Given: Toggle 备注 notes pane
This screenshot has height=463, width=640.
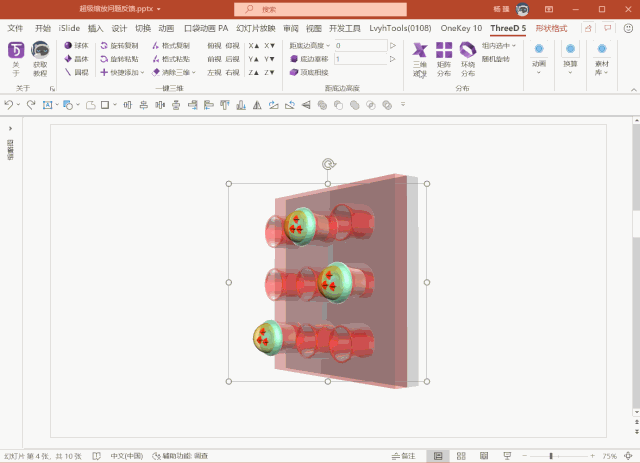Looking at the screenshot, I should pos(403,456).
